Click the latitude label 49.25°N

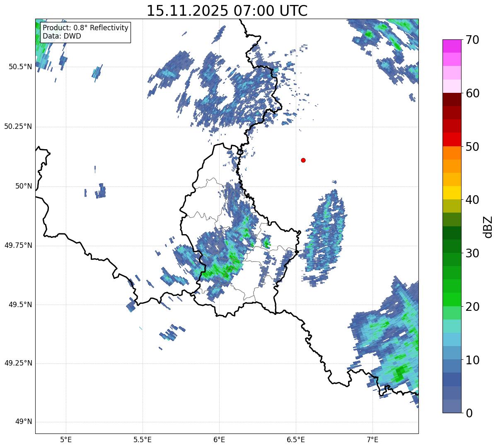click(x=18, y=363)
